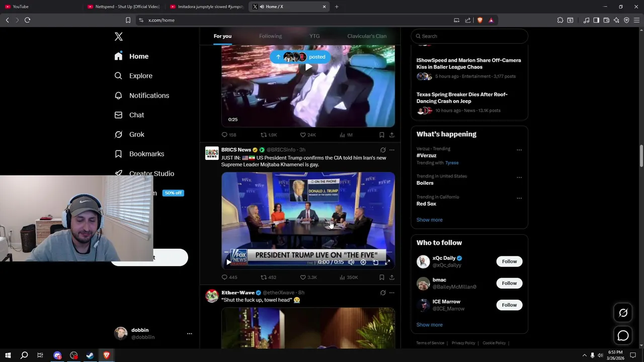Image resolution: width=644 pixels, height=362 pixels.
Task: Open account menu dots next to dobbin
Action: point(190,334)
